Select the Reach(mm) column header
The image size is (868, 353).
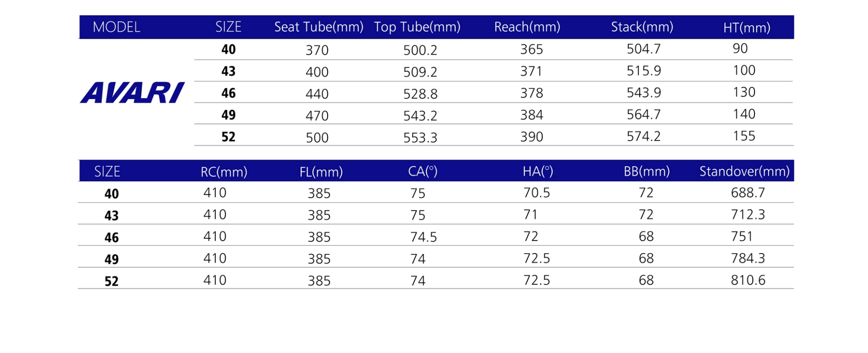527,27
